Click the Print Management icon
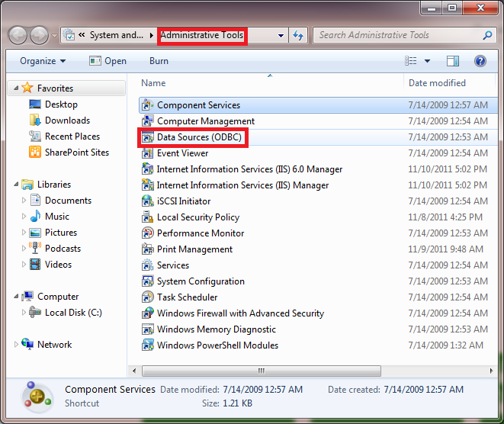The height and width of the screenshot is (424, 504). [147, 249]
